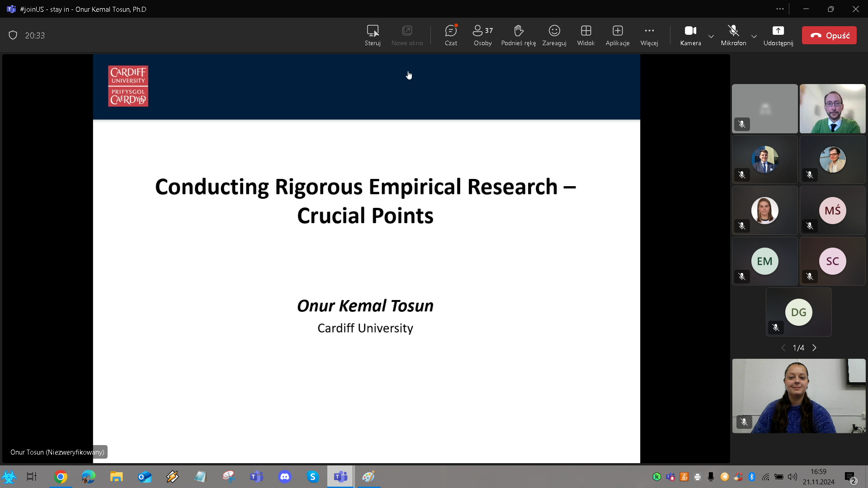Open Zareaguj reactions menu
Image resolution: width=868 pixels, height=488 pixels.
click(x=554, y=35)
